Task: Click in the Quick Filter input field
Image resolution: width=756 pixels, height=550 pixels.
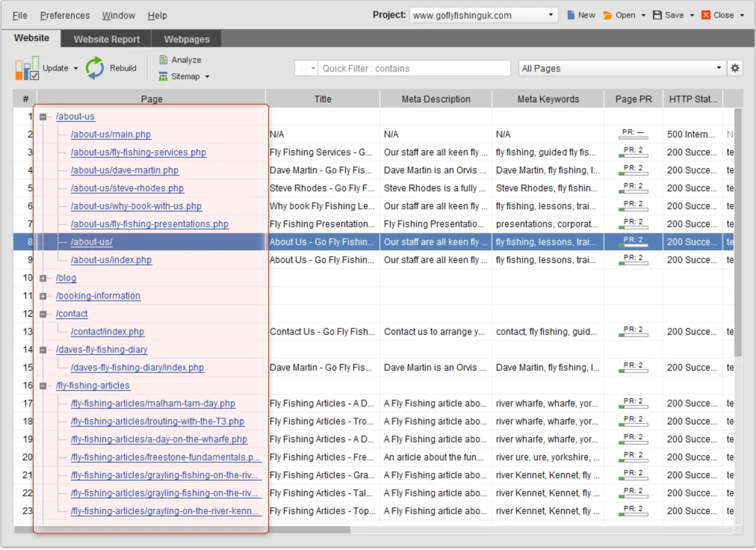Action: 413,68
